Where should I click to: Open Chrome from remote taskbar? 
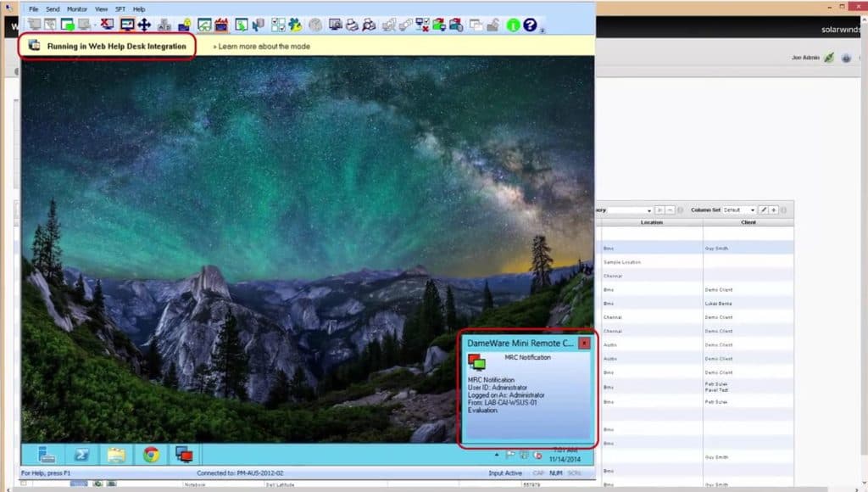pyautogui.click(x=151, y=455)
